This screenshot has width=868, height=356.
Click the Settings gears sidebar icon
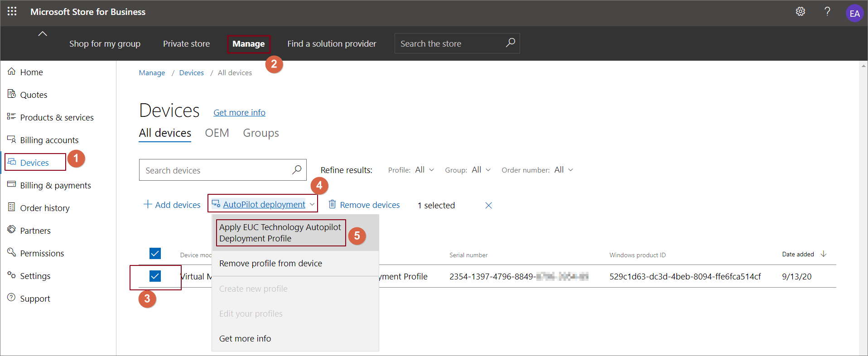pos(12,275)
